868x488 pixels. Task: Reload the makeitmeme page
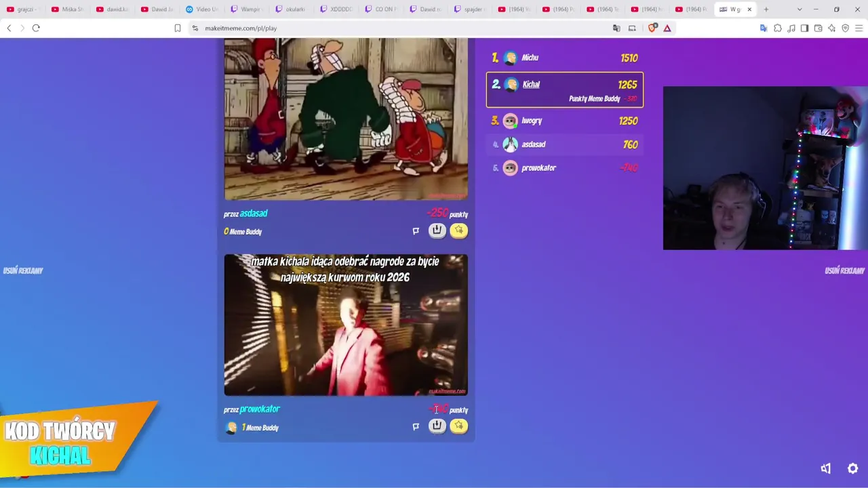click(x=36, y=28)
